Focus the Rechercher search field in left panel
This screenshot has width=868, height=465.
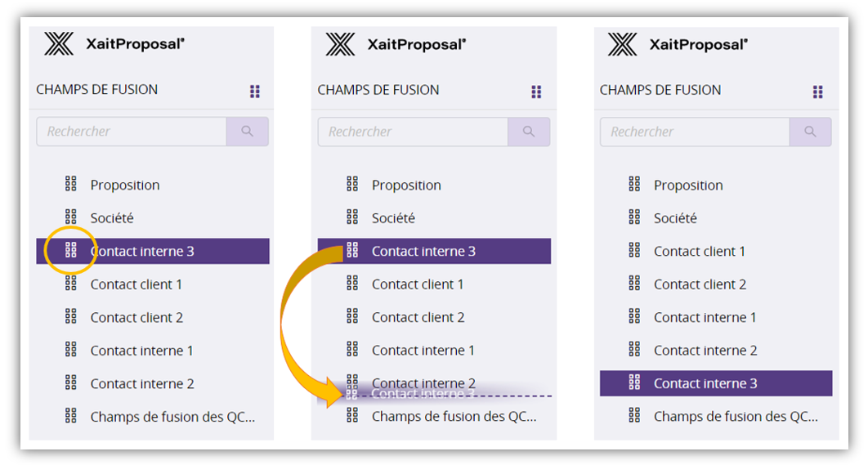coord(131,132)
